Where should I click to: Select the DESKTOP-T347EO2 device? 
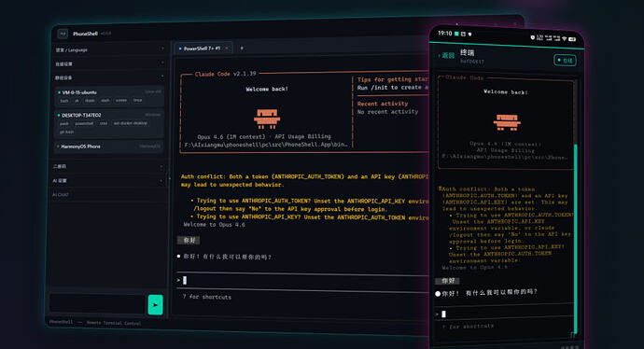(x=109, y=123)
